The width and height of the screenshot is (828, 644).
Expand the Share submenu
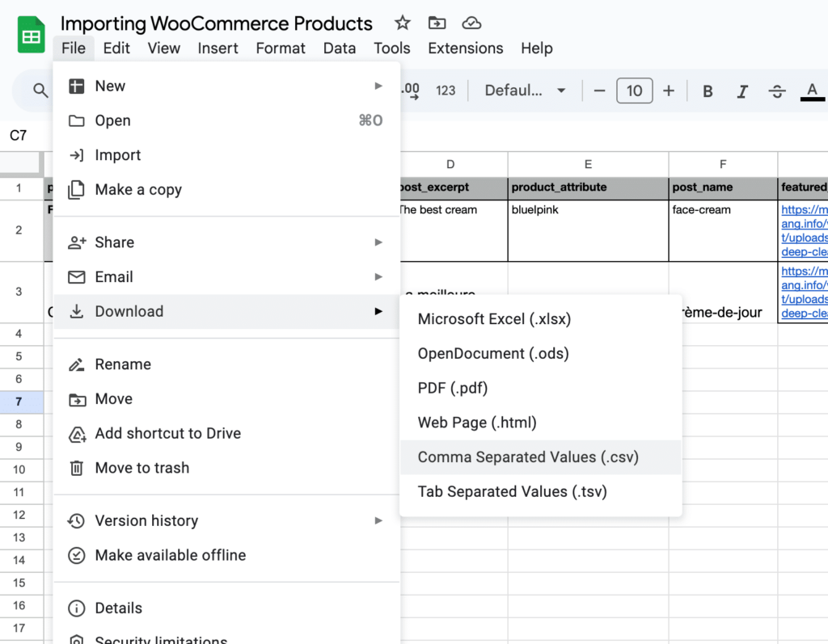pyautogui.click(x=226, y=242)
